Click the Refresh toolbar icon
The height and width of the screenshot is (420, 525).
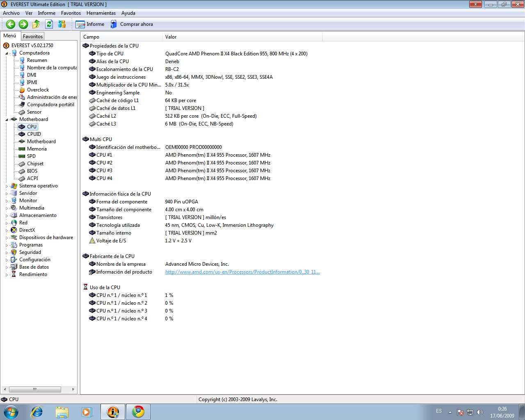[49, 24]
